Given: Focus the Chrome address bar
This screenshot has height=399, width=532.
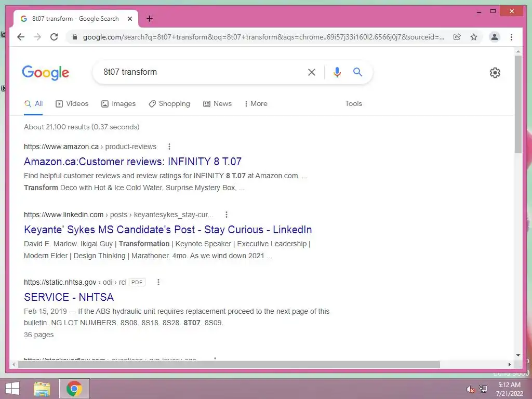Looking at the screenshot, I should [x=263, y=37].
